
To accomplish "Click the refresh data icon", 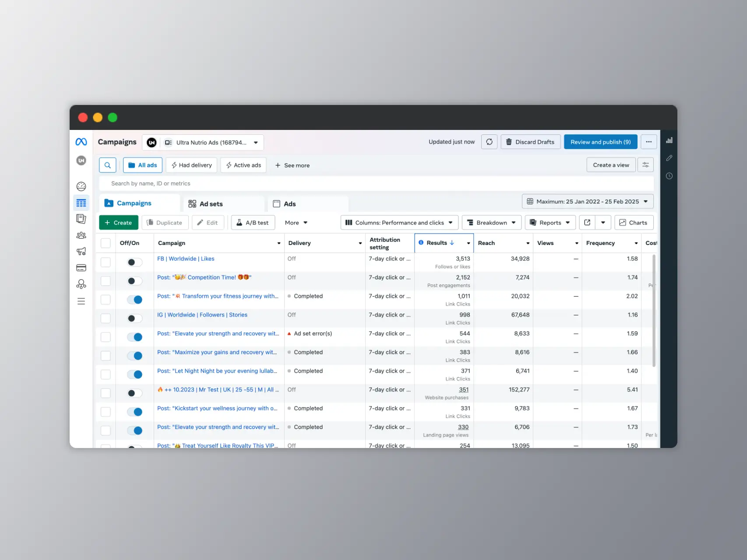I will coord(489,142).
